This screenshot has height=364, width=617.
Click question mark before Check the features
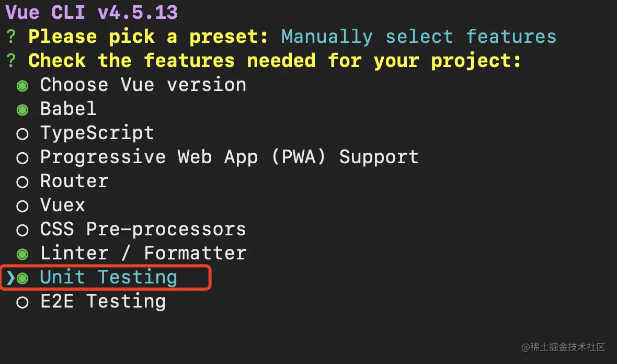(x=11, y=61)
